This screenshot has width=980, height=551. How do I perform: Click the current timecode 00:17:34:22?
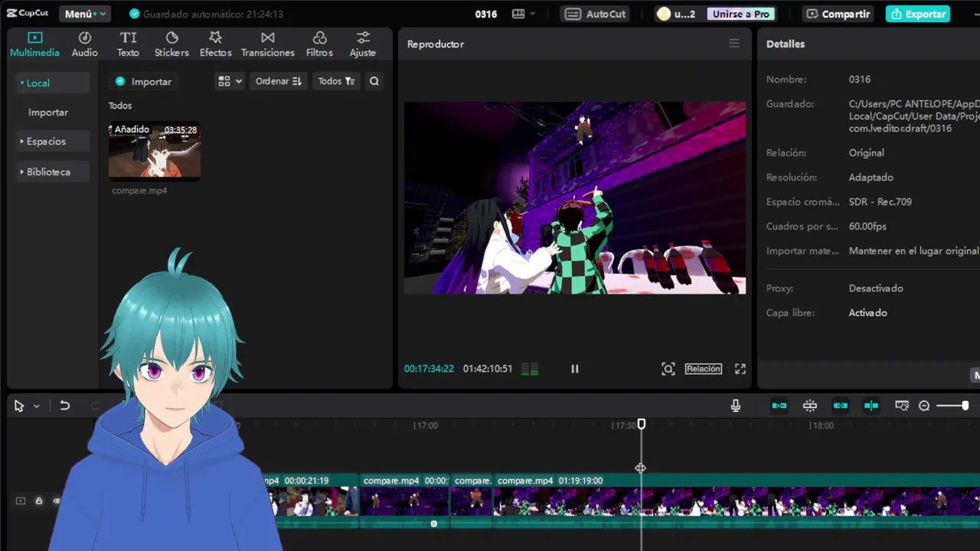pyautogui.click(x=429, y=369)
